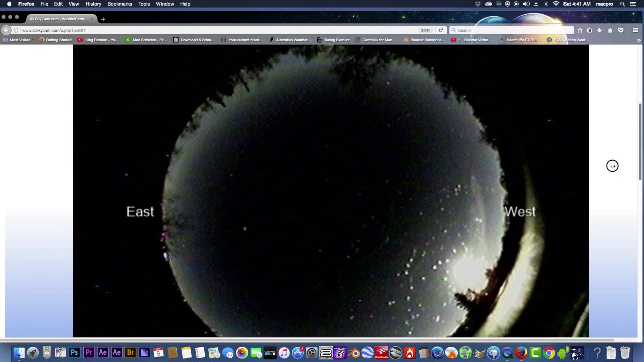The width and height of the screenshot is (644, 362).
Task: Show bookmarks list icon next to star
Action: pyautogui.click(x=589, y=30)
